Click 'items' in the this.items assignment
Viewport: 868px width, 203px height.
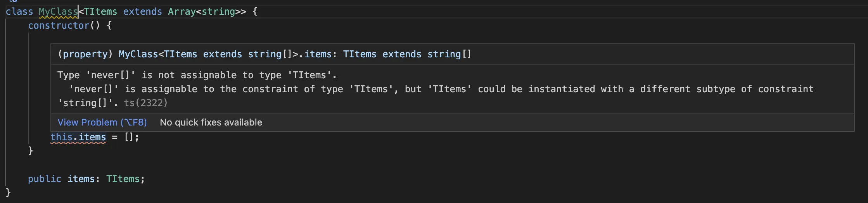tap(92, 137)
